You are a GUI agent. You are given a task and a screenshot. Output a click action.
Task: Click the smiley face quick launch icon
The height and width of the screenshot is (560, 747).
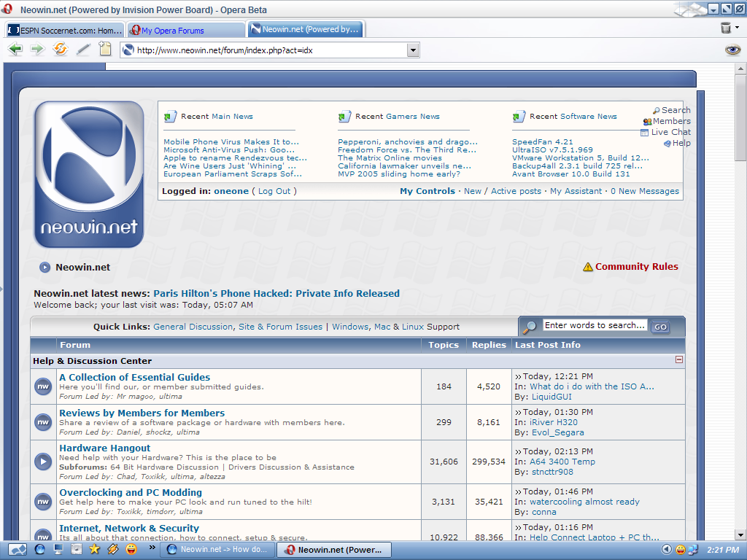tap(131, 549)
